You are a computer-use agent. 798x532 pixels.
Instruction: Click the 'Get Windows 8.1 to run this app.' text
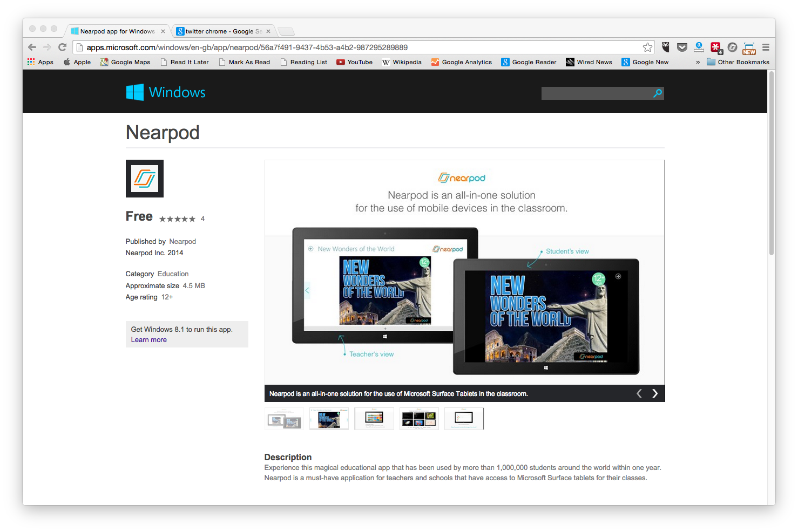pyautogui.click(x=182, y=330)
